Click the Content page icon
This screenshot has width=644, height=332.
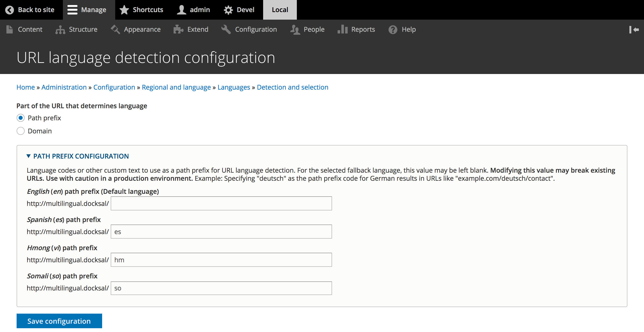tap(9, 29)
